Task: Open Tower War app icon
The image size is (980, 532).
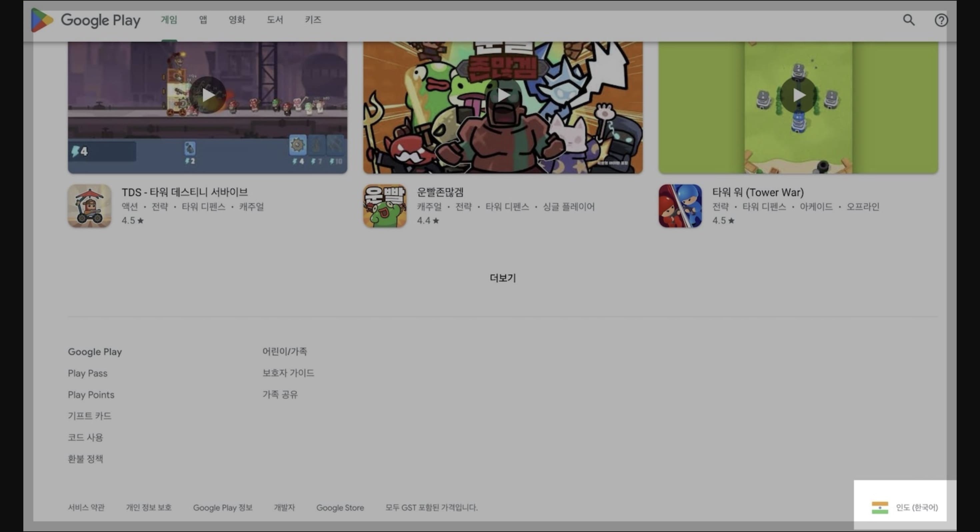Action: (x=680, y=206)
